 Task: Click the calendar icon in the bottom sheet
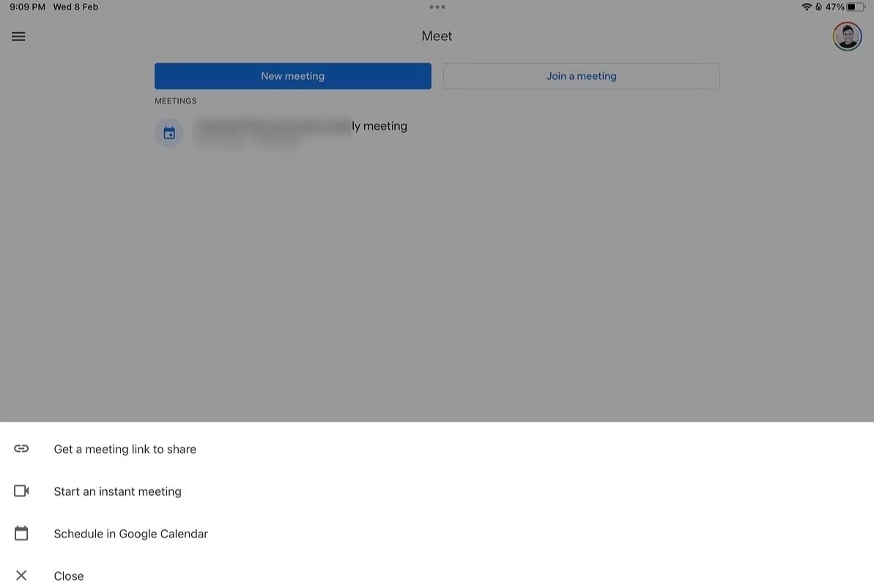pyautogui.click(x=21, y=533)
